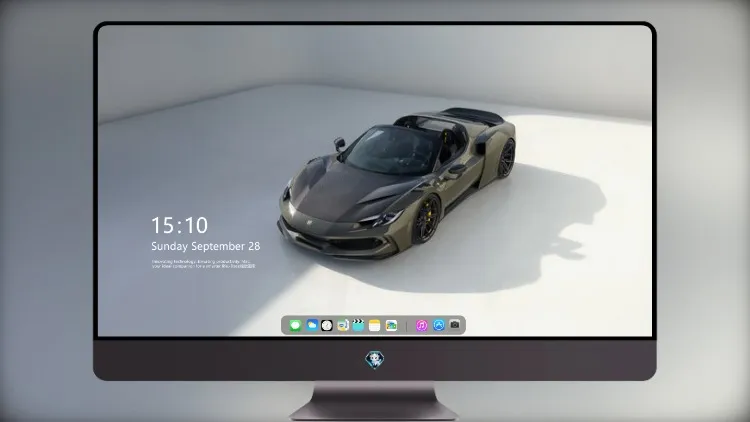Launch the Weather app from the dock

click(312, 325)
